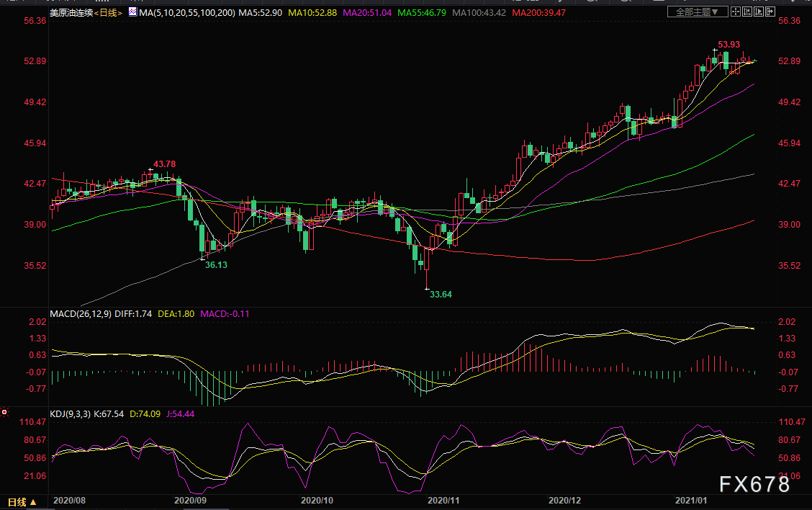Viewport: 812px width, 510px height.
Task: Open the 全部主题 dropdown
Action: pyautogui.click(x=697, y=12)
